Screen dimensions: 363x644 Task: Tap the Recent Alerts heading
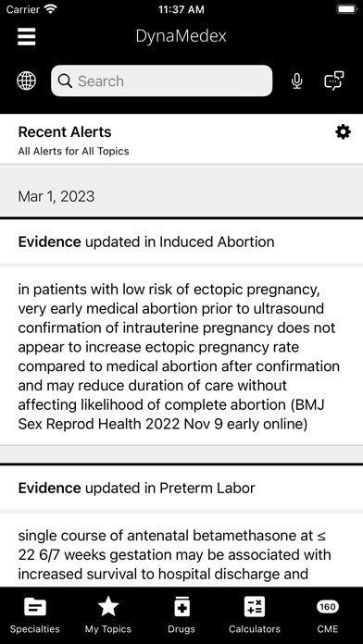65,131
